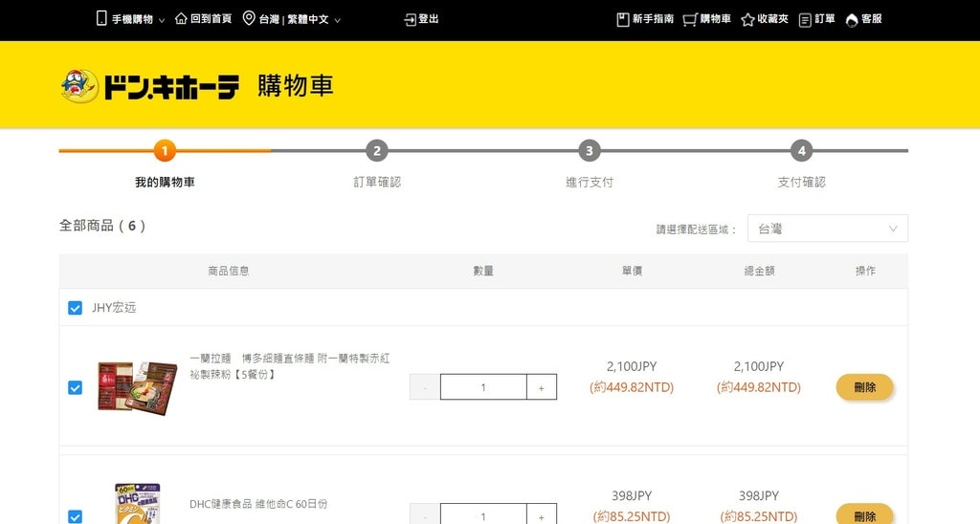
Task: Click the star favorites icon
Action: (x=747, y=20)
